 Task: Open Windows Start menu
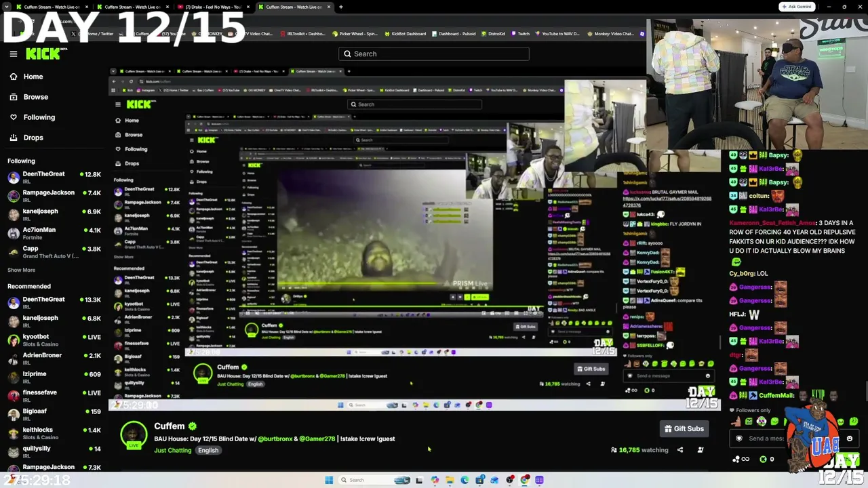329,480
